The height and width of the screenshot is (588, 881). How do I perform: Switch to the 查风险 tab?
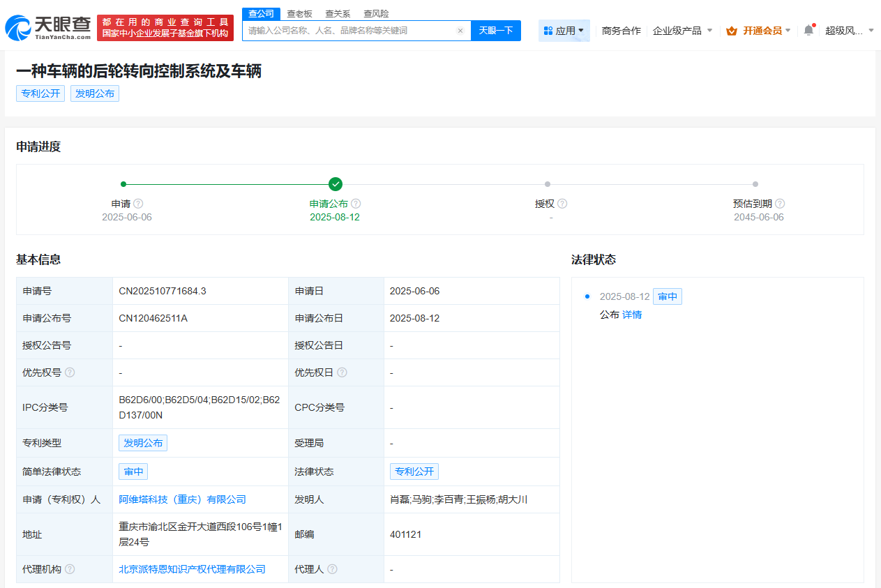[x=376, y=13]
